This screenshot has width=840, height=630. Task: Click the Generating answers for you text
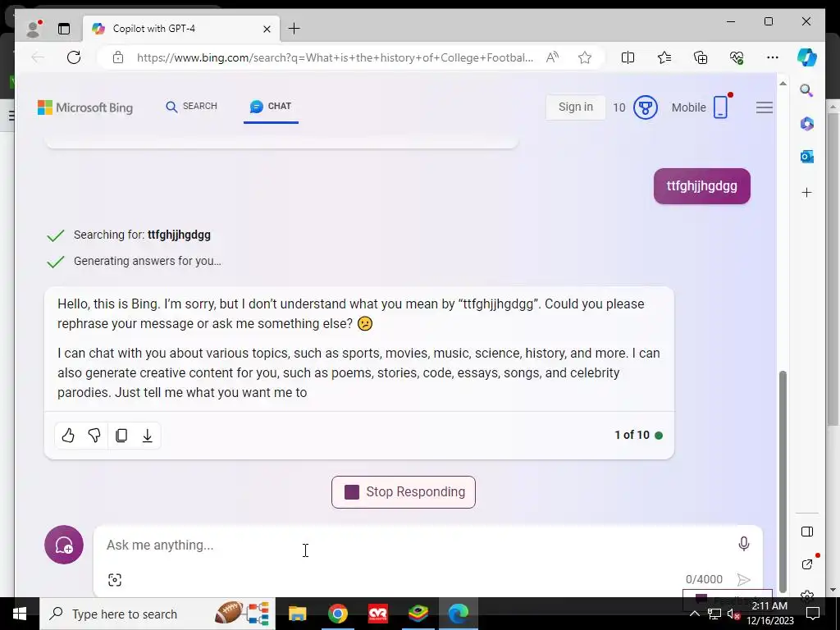point(148,262)
